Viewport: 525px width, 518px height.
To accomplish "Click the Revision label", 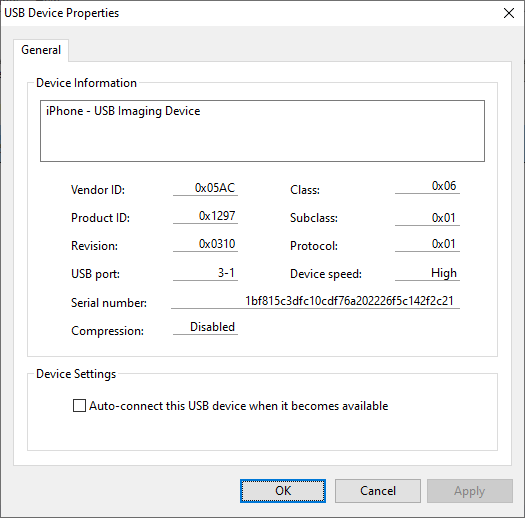I will tap(94, 246).
